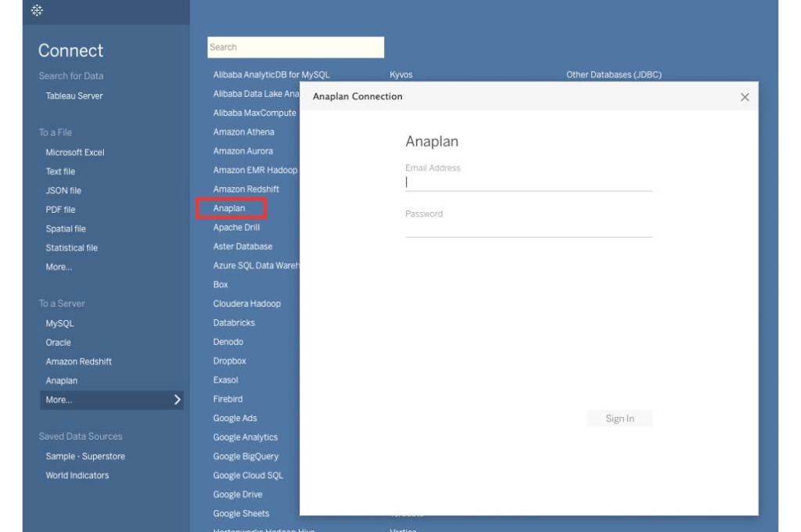This screenshot has height=532, width=801.
Task: Select Google BigQuery connector
Action: tap(246, 456)
